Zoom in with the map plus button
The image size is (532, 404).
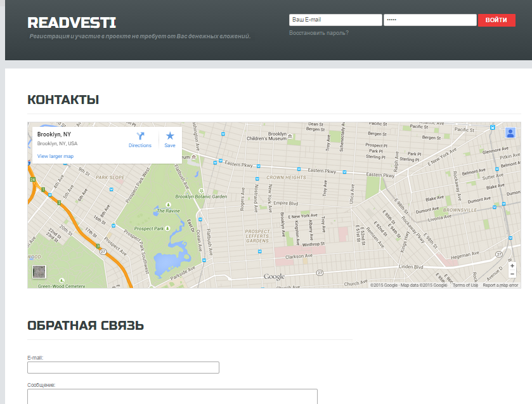pyautogui.click(x=512, y=266)
